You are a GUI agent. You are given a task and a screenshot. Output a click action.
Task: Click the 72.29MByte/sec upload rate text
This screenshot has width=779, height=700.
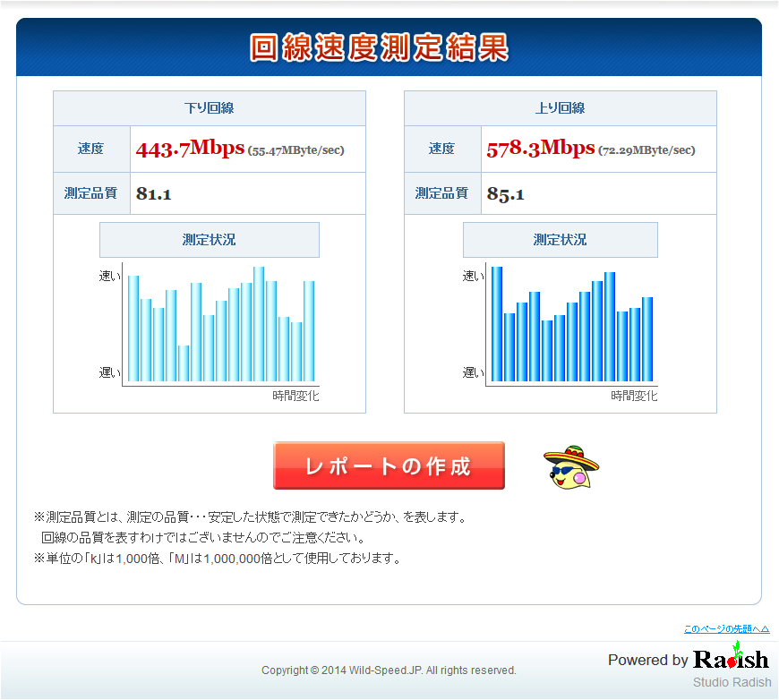click(x=646, y=150)
